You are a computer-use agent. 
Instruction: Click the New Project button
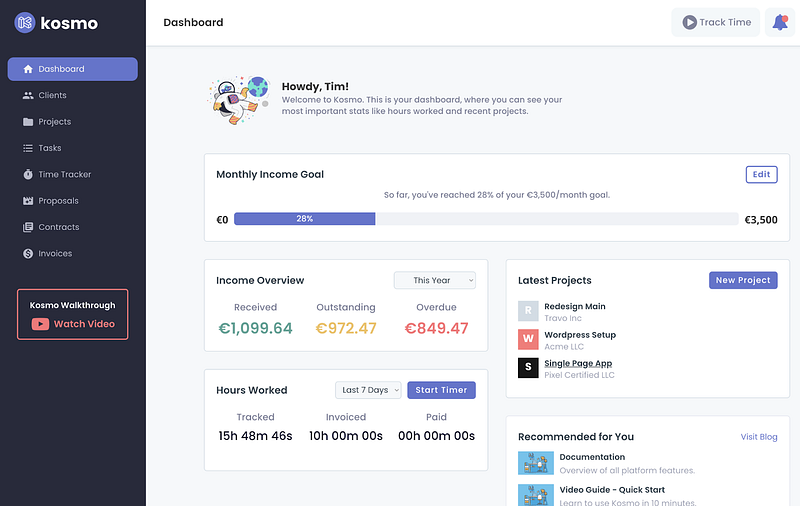pos(743,280)
